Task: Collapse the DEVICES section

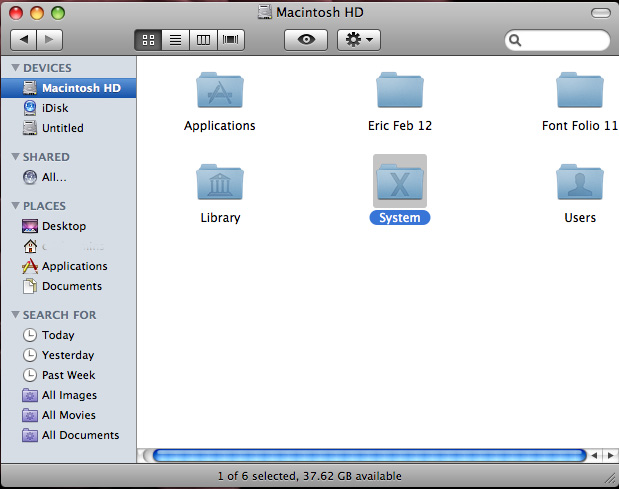Action: 15,67
